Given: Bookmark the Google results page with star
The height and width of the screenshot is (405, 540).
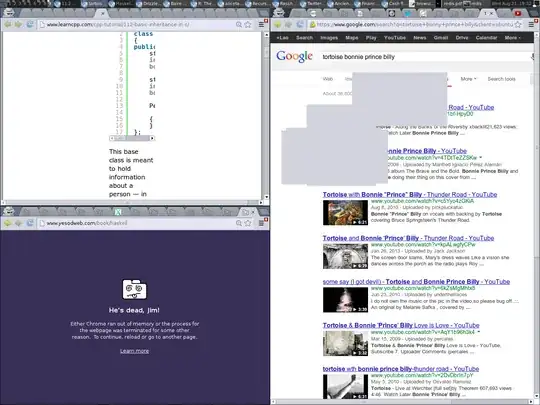Looking at the screenshot, I should point(518,24).
